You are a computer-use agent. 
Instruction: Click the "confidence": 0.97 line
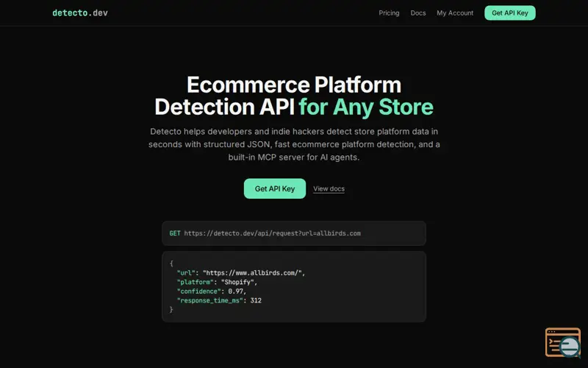212,291
